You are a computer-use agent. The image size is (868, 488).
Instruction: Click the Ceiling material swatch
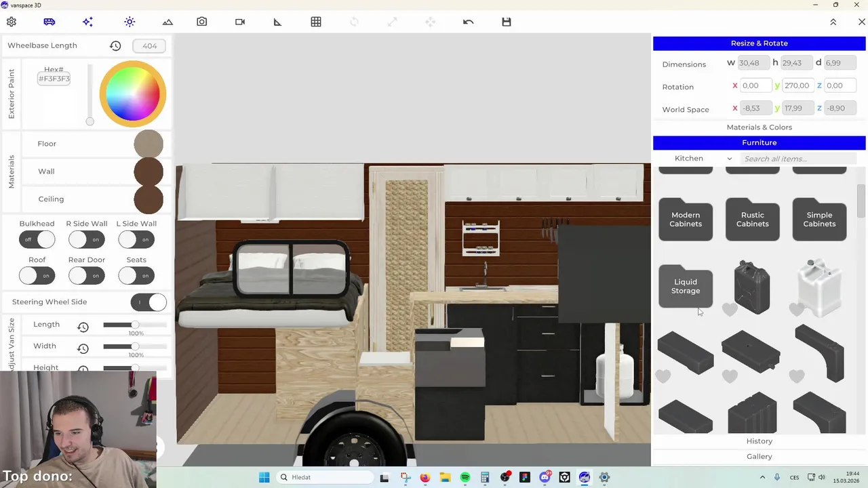coord(149,199)
